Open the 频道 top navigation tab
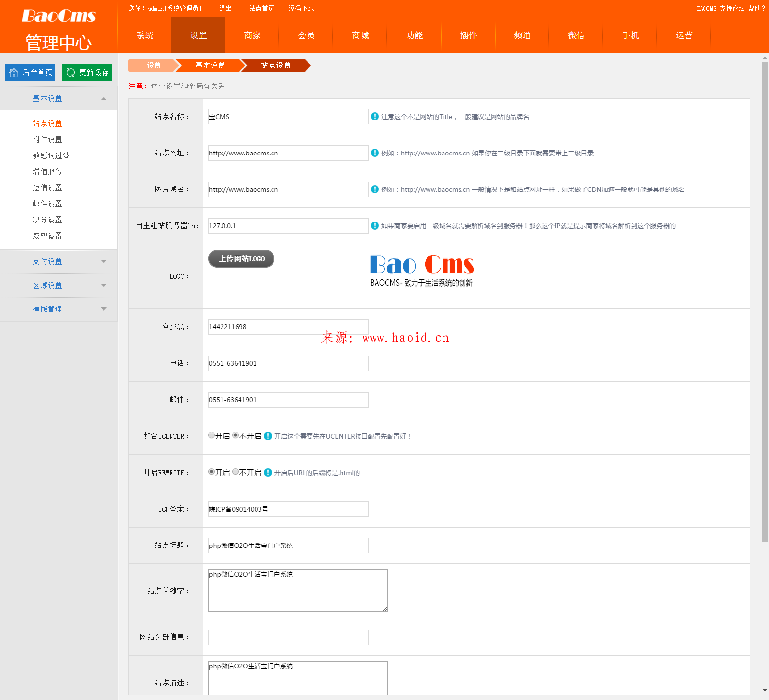The height and width of the screenshot is (700, 769). point(522,35)
